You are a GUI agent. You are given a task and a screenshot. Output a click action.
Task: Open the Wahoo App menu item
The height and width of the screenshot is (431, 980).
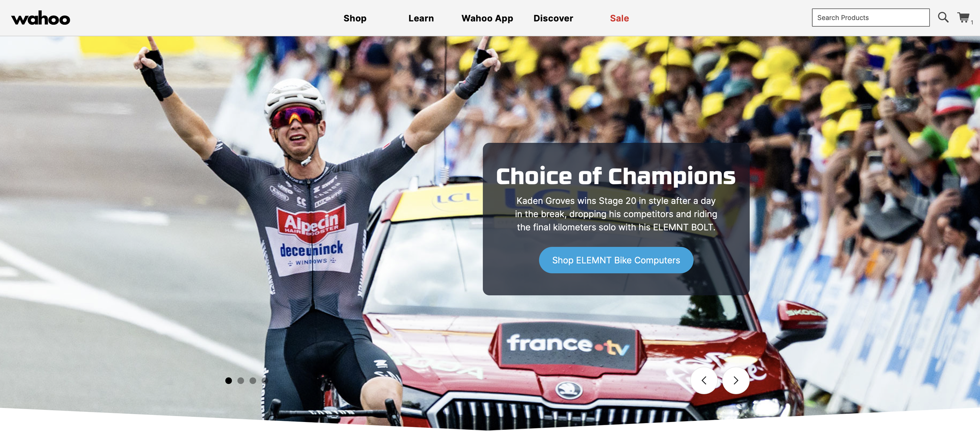click(487, 18)
